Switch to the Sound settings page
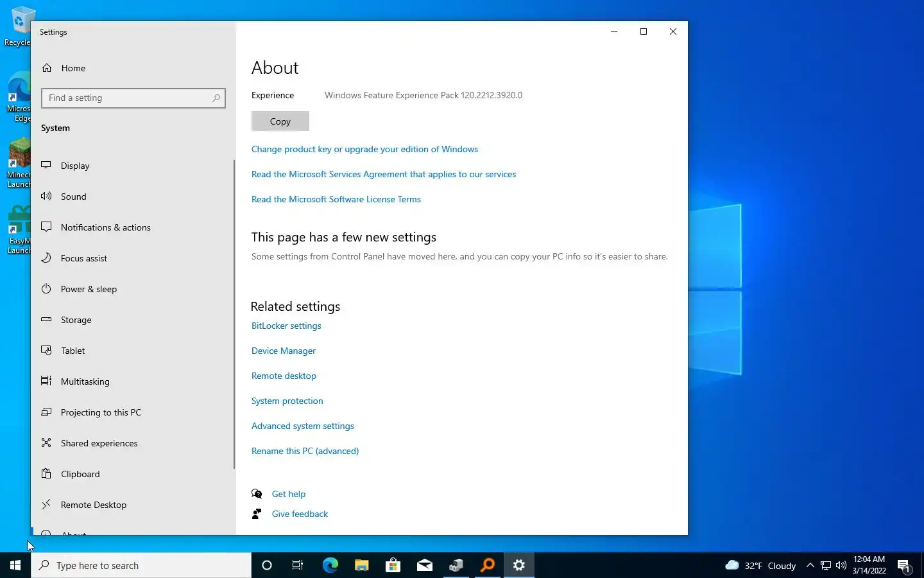 coord(132,197)
